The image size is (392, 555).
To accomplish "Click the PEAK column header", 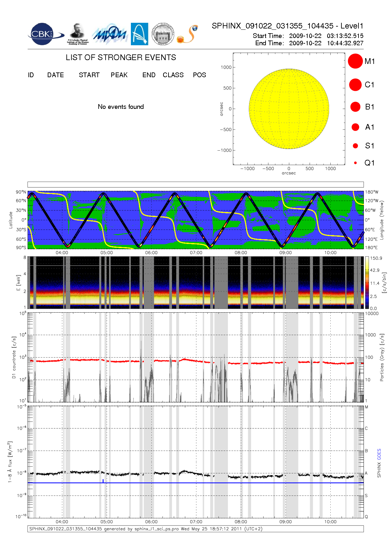I will click(119, 75).
